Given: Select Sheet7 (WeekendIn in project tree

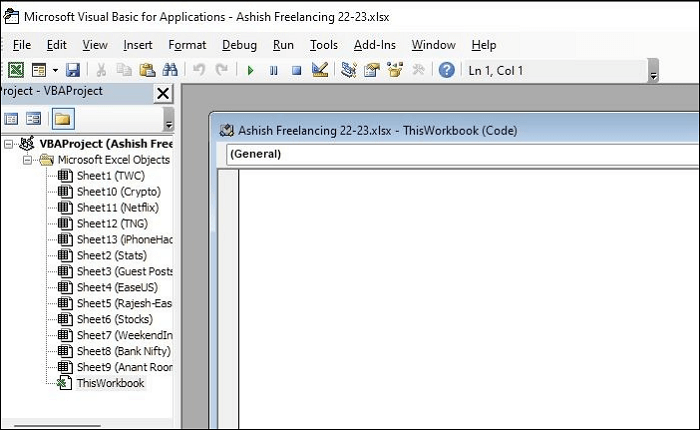Looking at the screenshot, I should (125, 335).
